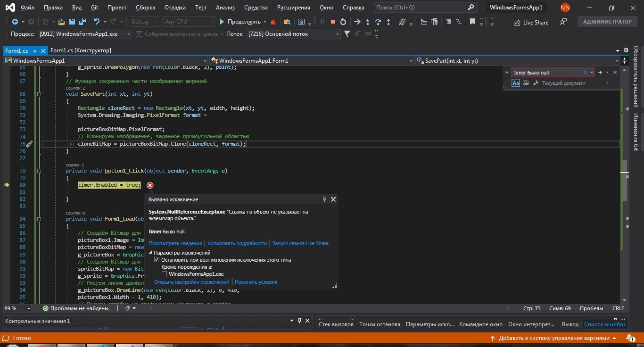Image resolution: width=644 pixels, height=347 pixels.
Task: Click the Undo arrow icon
Action: coord(97,22)
